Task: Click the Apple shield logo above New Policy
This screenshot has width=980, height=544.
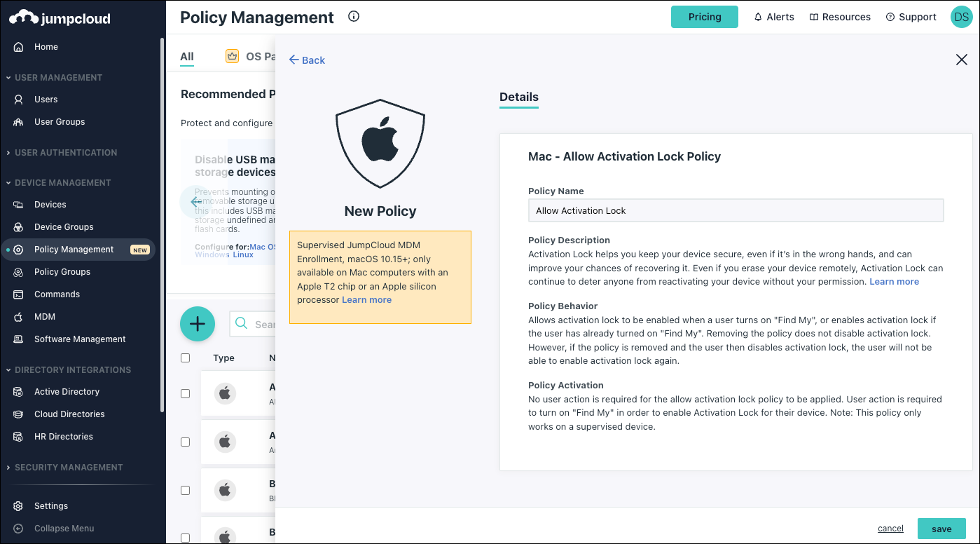Action: 380,143
